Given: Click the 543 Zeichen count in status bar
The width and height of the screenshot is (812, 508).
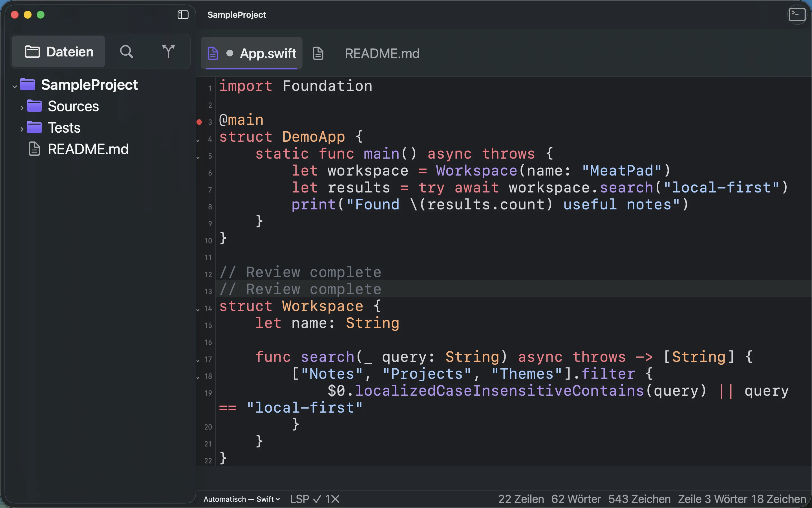Looking at the screenshot, I should coord(639,499).
